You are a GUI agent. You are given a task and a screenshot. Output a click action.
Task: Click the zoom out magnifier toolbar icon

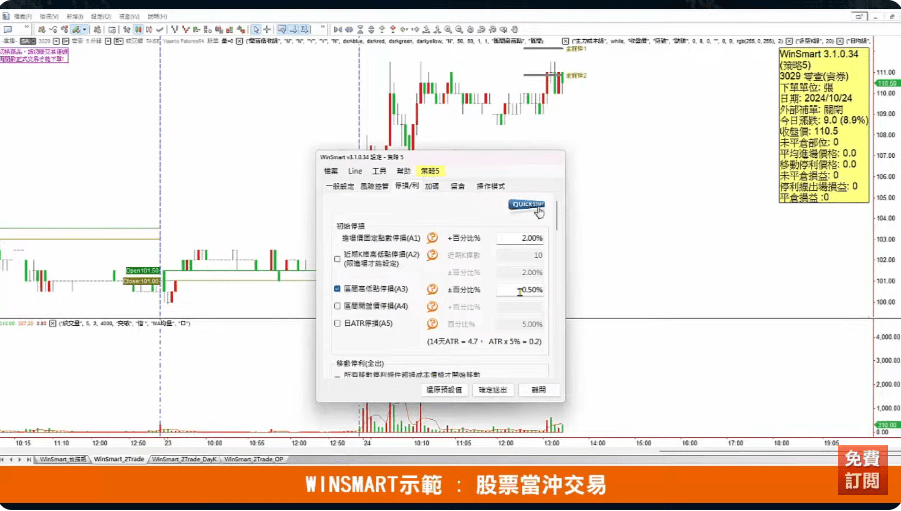(459, 29)
